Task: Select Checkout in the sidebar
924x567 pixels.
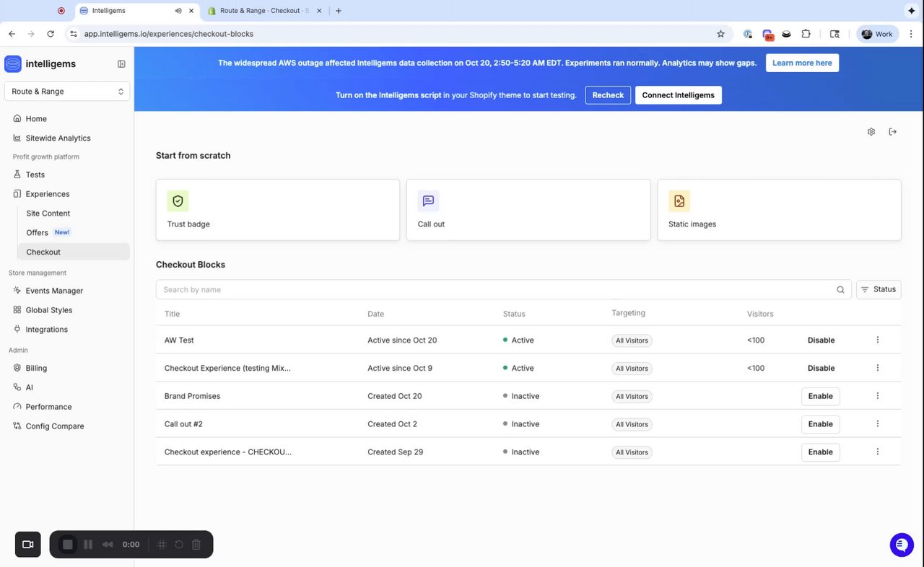Action: [x=73, y=252]
